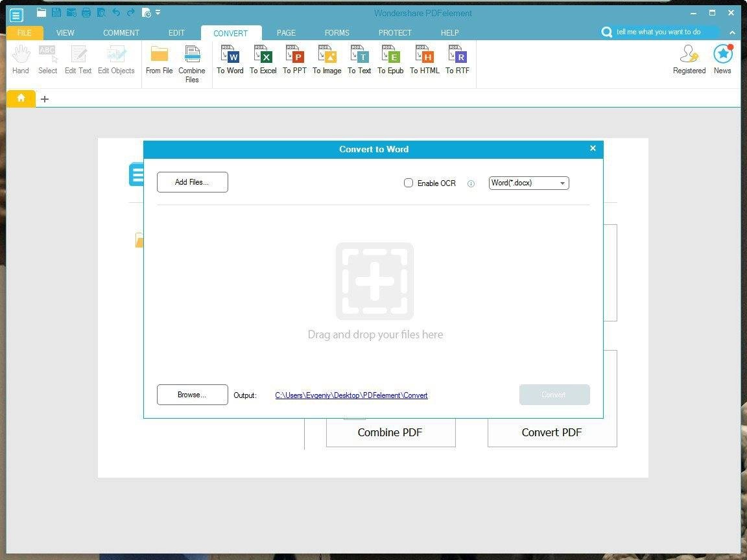Click the Redo arrow icon
The height and width of the screenshot is (560, 747).
tap(131, 12)
